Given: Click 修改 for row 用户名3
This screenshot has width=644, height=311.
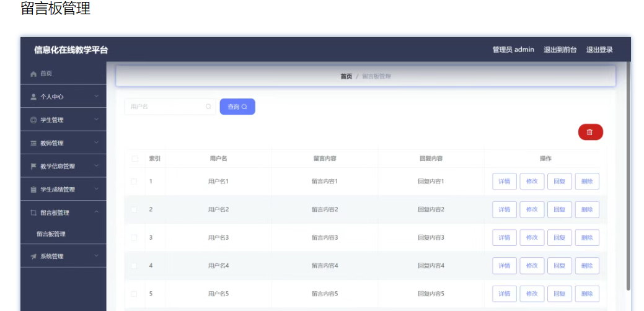Looking at the screenshot, I should (532, 237).
